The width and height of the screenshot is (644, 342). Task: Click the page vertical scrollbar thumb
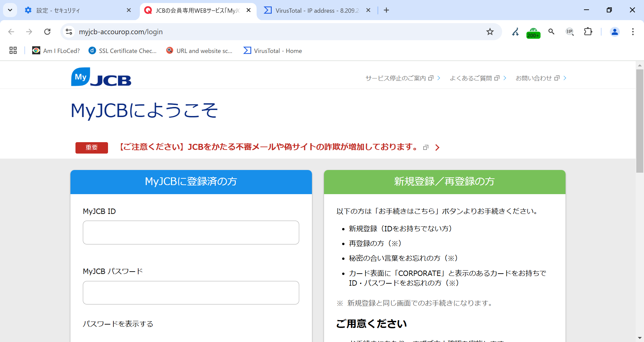pos(640,121)
